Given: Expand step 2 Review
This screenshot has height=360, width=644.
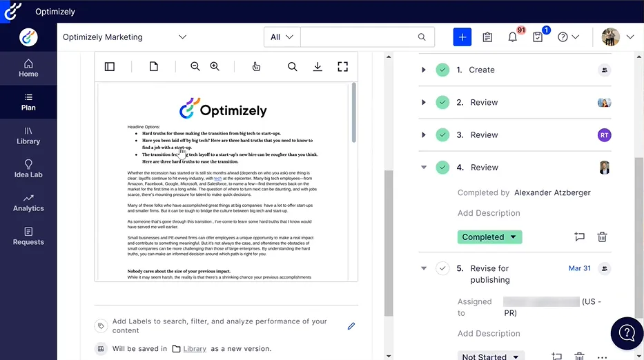Looking at the screenshot, I should 423,102.
